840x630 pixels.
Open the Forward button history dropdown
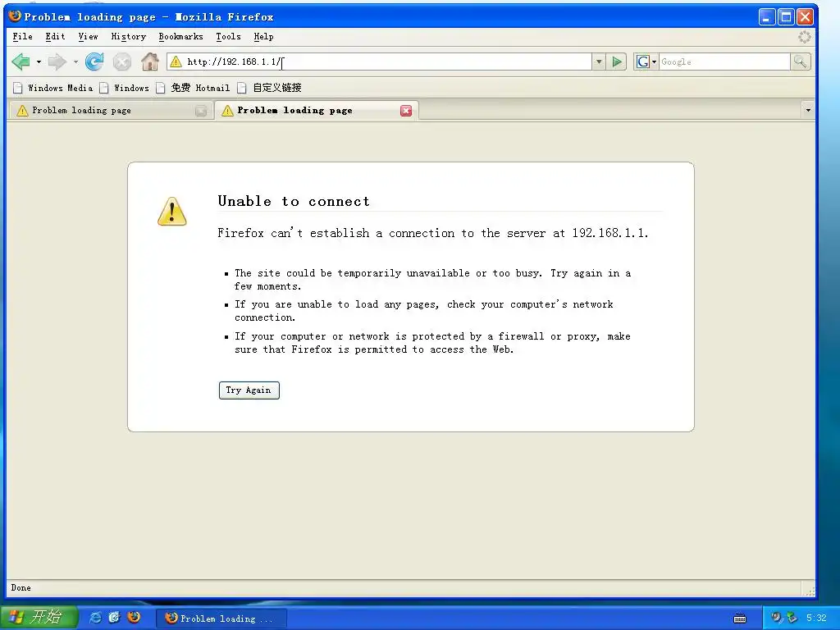pyautogui.click(x=75, y=62)
